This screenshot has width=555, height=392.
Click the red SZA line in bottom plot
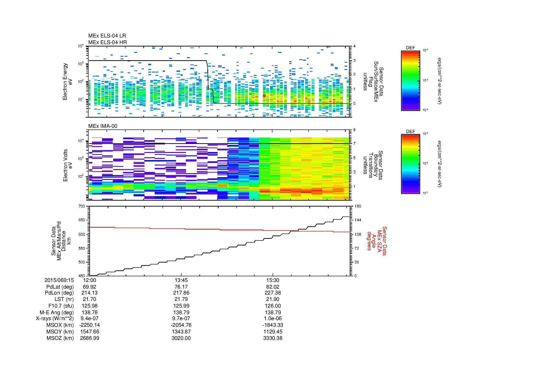click(219, 230)
